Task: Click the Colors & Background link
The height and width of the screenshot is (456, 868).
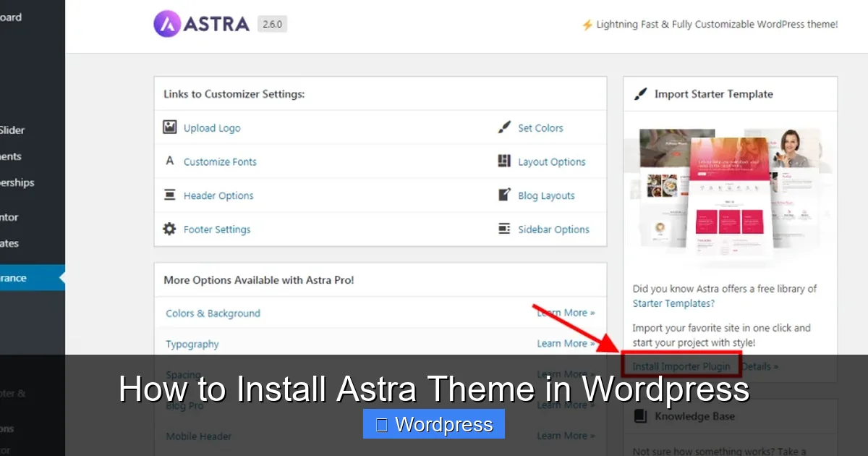Action: coord(213,313)
